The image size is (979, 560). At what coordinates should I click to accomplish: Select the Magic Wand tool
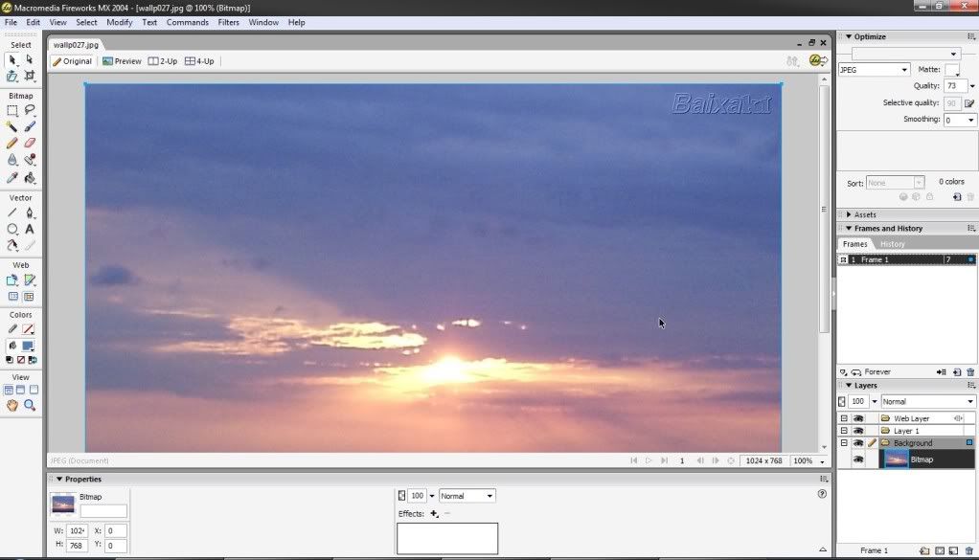(12, 126)
